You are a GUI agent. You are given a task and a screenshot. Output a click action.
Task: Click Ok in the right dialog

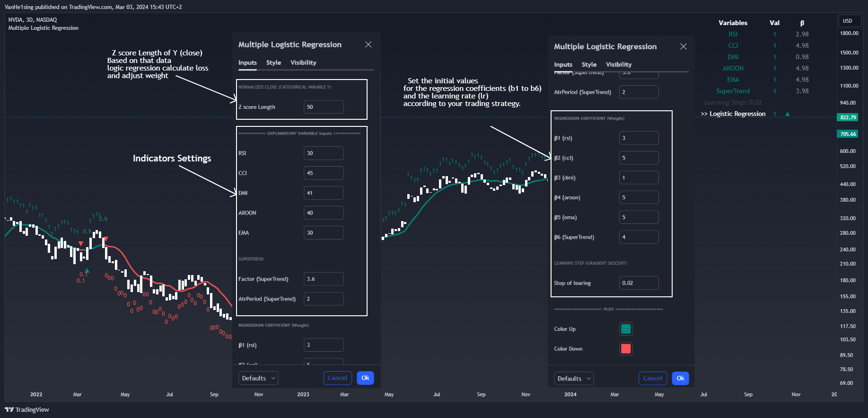point(680,378)
